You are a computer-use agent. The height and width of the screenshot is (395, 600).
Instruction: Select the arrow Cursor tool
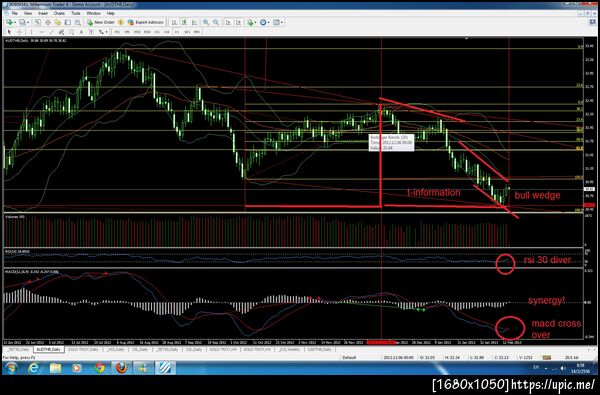9,32
